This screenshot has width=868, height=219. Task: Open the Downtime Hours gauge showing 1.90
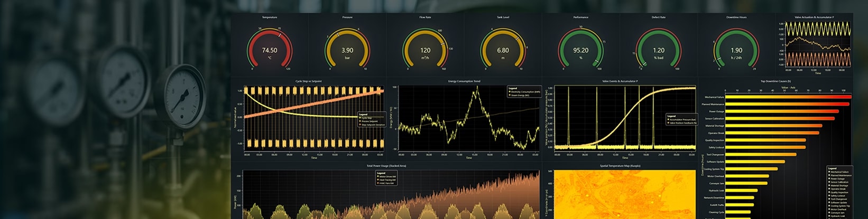[x=736, y=51]
